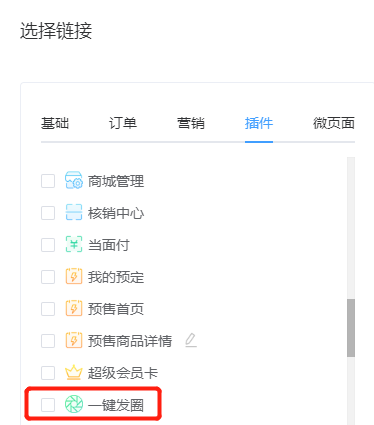The image size is (374, 425).
Task: Click the 预售首页 orange icon
Action: [x=74, y=308]
